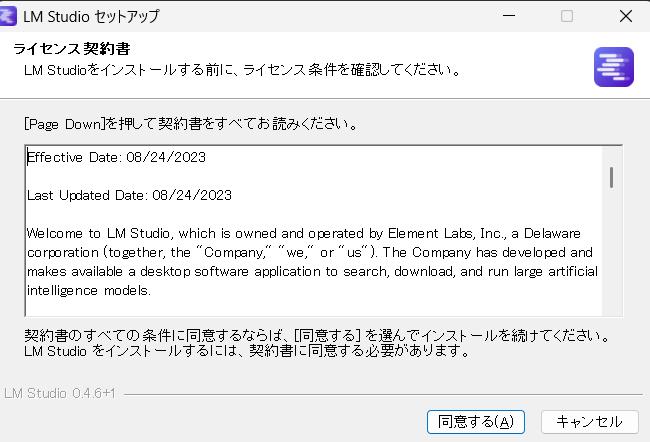Click the purple LM Studio logo in header

(608, 67)
